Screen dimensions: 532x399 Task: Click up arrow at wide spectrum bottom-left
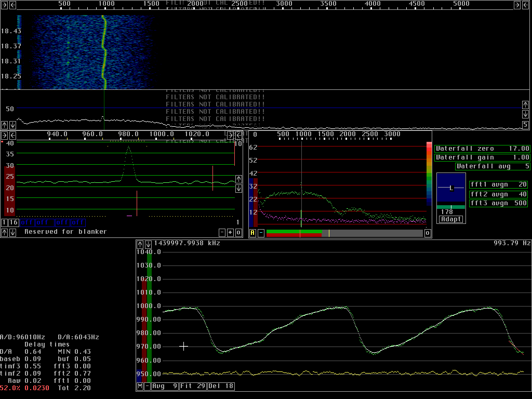tap(4, 125)
